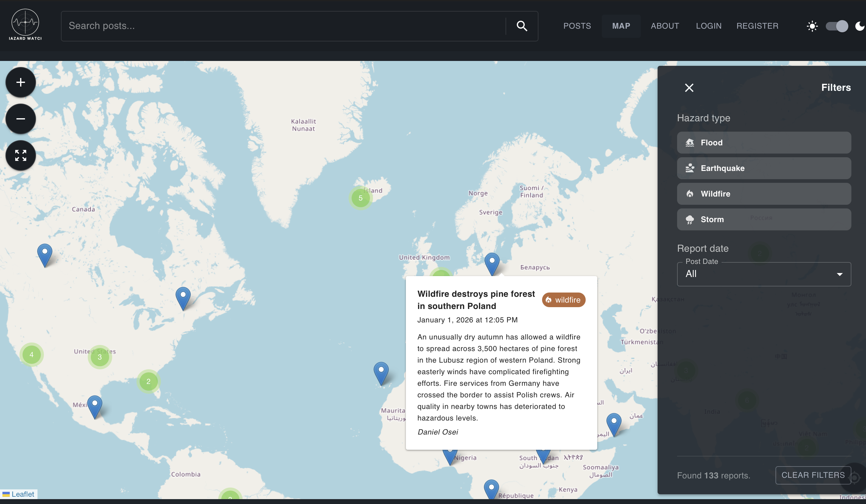
Task: Click the map pin in western Canada
Action: (x=45, y=255)
